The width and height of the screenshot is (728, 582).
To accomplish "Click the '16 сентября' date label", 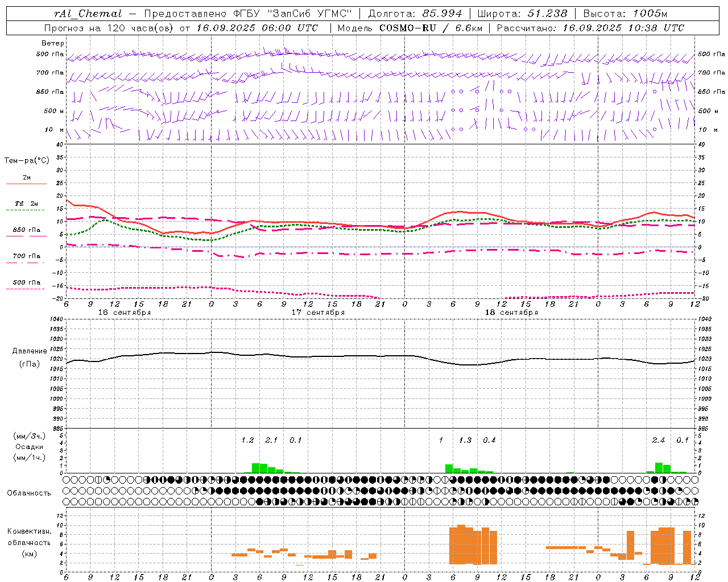I will pyautogui.click(x=125, y=313).
